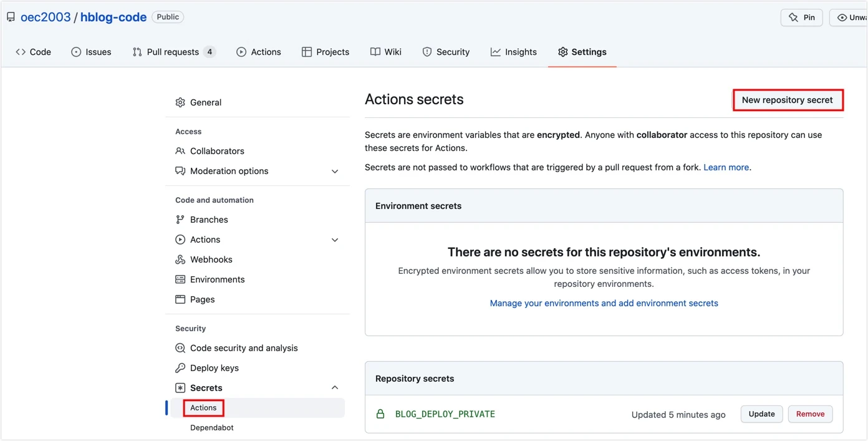Expand the sidebar Actions chevron
The image size is (868, 441).
335,240
